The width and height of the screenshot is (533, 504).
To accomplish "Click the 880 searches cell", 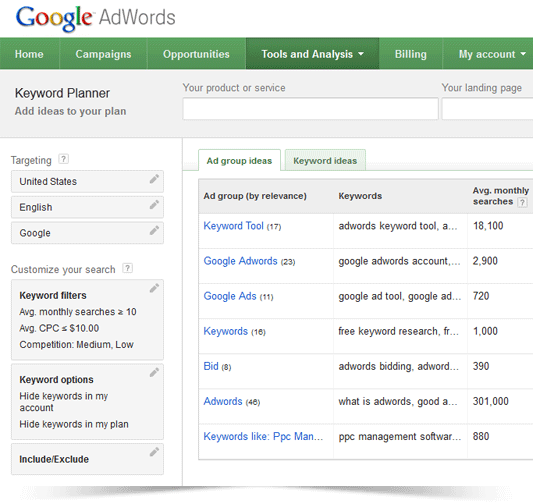I will coord(500,441).
